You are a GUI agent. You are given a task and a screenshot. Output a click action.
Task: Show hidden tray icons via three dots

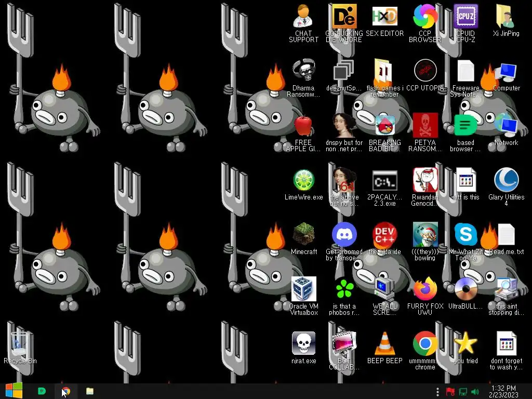pos(437,392)
